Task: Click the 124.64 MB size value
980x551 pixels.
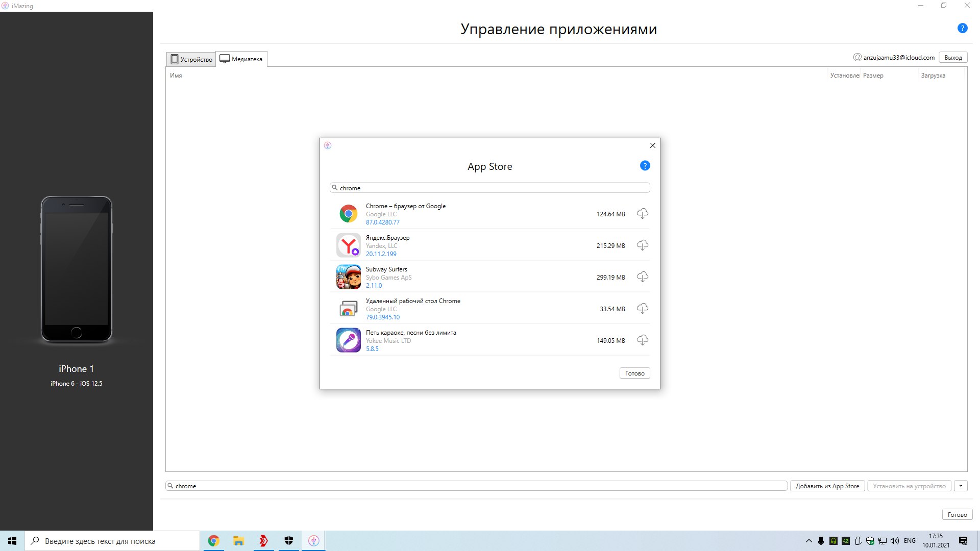Action: 610,214
